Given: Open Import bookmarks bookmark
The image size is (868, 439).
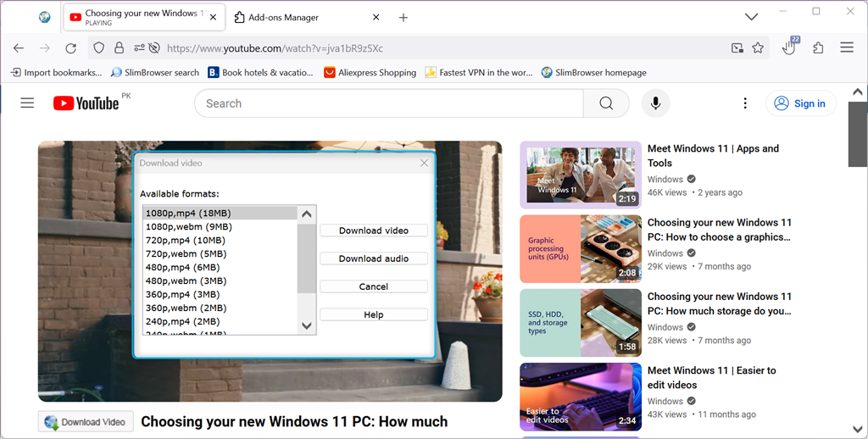Looking at the screenshot, I should coord(57,73).
